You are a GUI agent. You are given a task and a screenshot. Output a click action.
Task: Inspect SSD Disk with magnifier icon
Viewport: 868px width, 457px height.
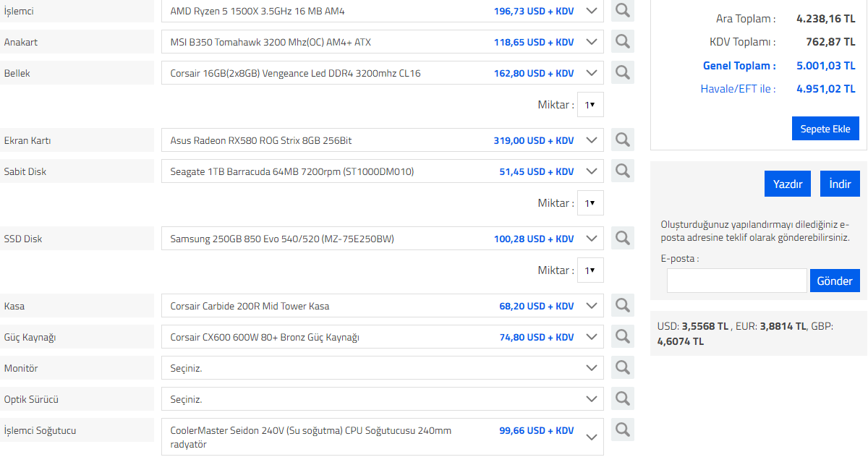[x=622, y=239]
